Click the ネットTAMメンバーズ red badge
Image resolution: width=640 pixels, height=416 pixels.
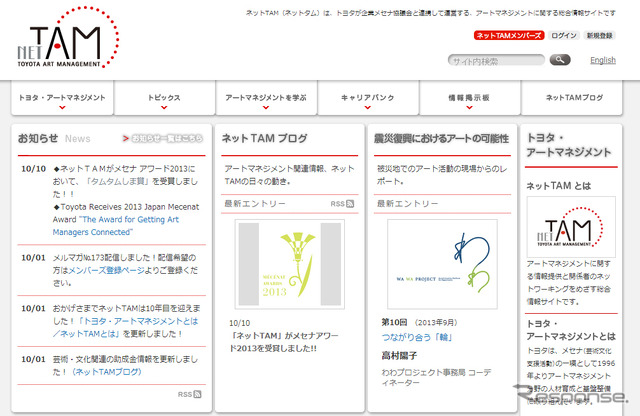509,36
